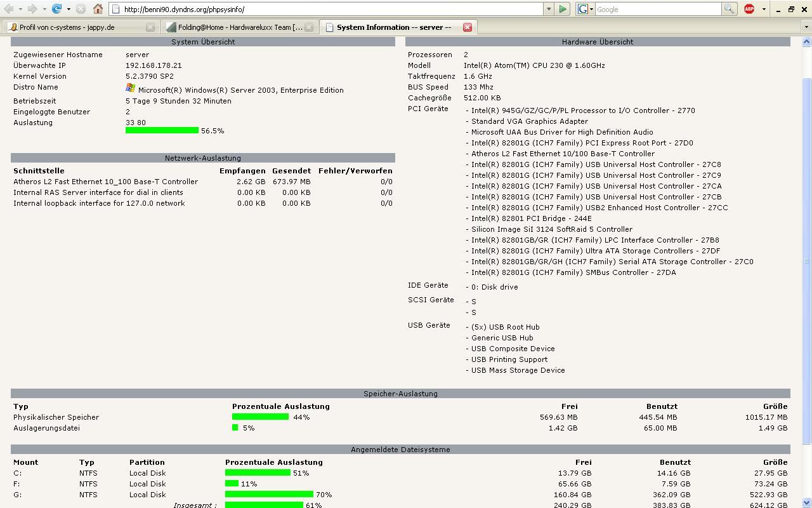Click the Netzwerk-Auslastung header

(x=203, y=157)
